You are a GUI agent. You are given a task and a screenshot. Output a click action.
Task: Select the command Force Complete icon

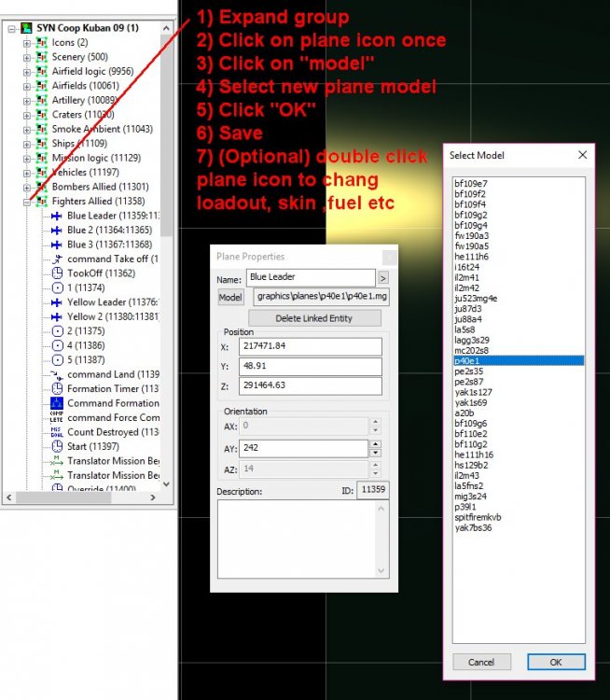coord(55,418)
